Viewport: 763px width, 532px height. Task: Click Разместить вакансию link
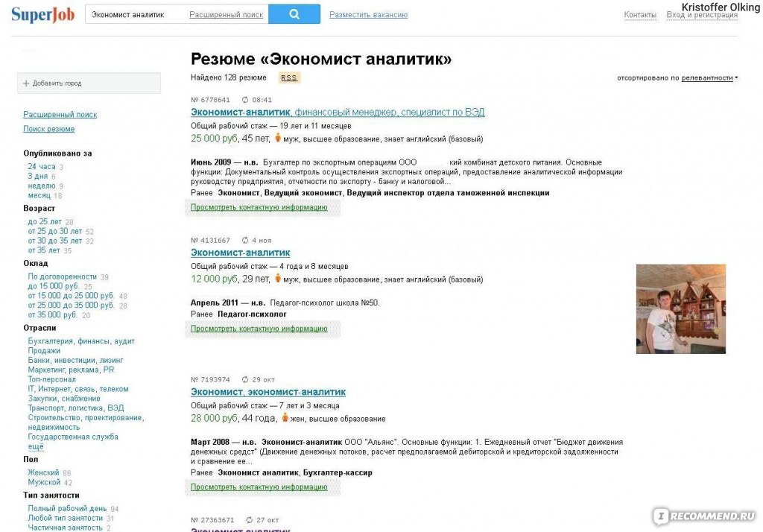pos(368,15)
